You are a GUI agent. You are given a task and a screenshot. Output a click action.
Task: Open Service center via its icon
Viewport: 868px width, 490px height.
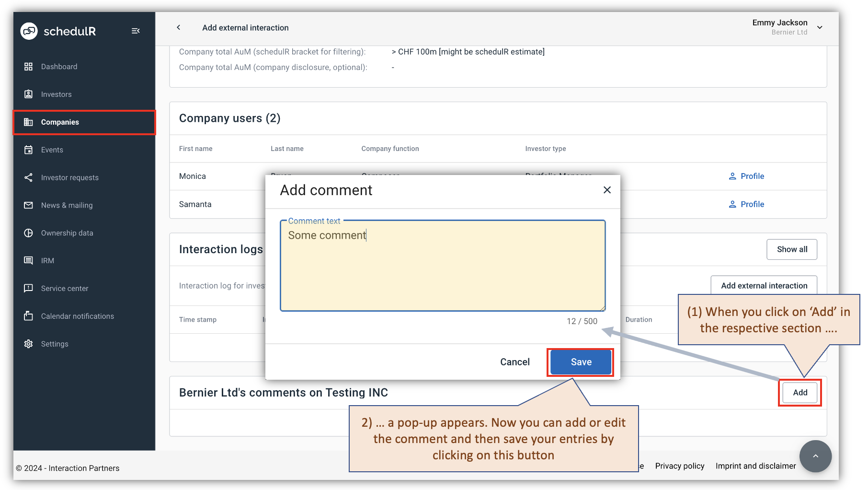29,288
